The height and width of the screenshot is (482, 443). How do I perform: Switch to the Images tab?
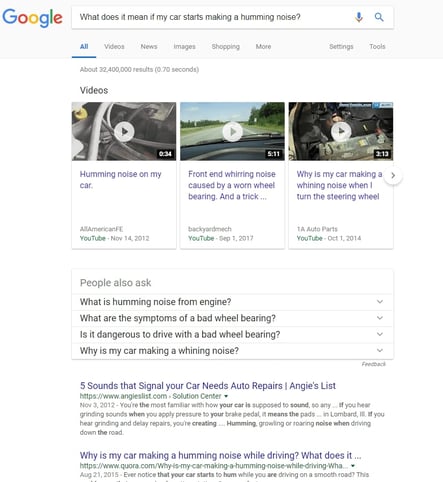184,47
